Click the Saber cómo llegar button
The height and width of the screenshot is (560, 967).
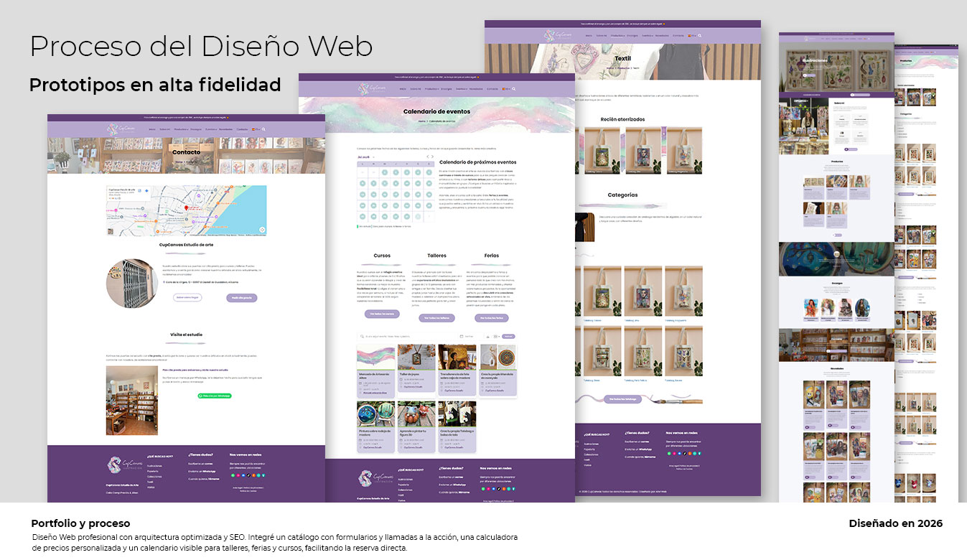click(187, 297)
